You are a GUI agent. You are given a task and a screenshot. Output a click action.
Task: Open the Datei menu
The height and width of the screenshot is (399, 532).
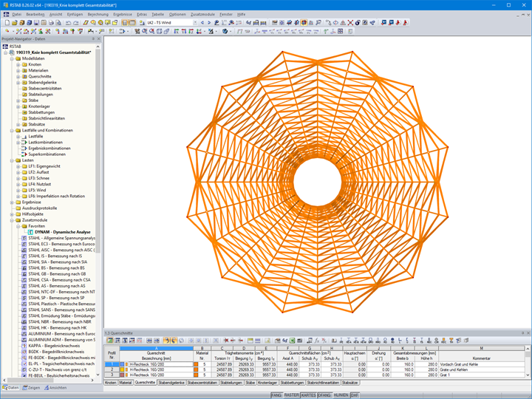16,14
